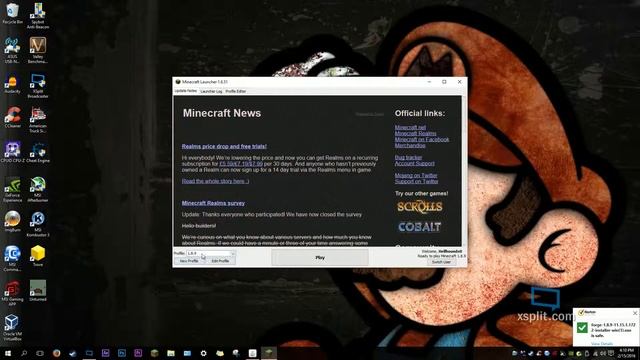Click the Windows Start button
The image size is (640, 360).
[x=7, y=353]
